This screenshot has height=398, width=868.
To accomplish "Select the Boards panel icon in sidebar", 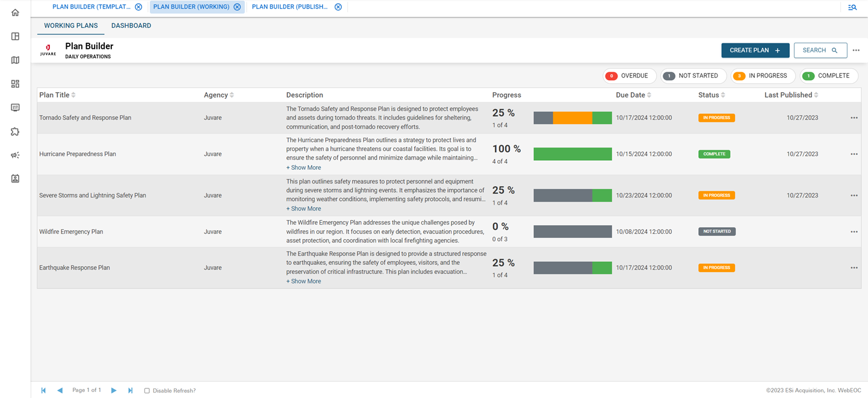I will pos(14,36).
